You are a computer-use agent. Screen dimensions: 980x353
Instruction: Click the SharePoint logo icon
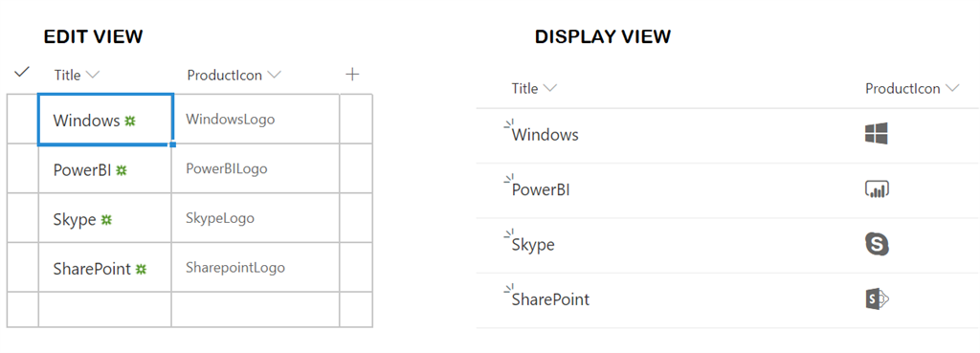click(877, 298)
